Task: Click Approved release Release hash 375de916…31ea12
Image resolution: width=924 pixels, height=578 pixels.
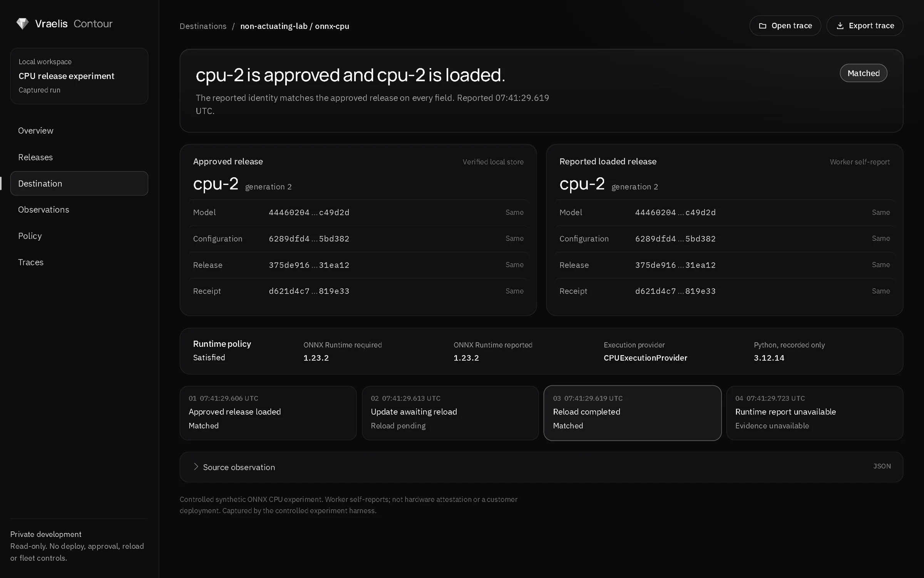Action: pyautogui.click(x=309, y=265)
